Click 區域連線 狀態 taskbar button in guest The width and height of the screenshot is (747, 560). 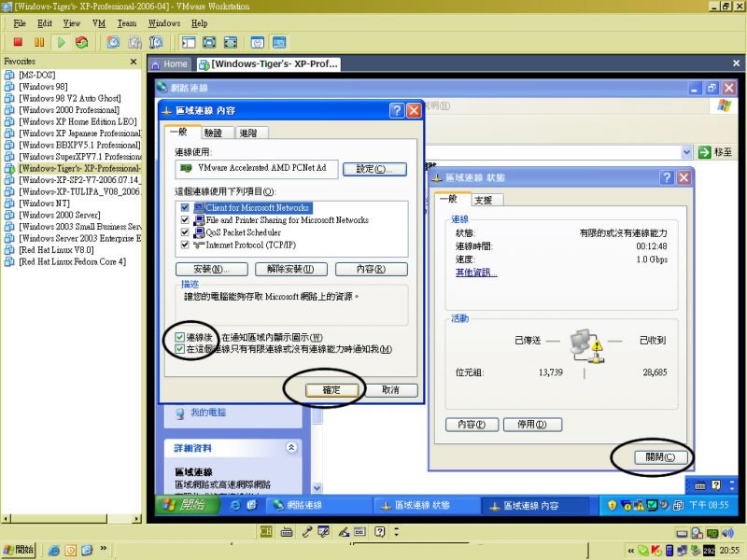pyautogui.click(x=425, y=505)
